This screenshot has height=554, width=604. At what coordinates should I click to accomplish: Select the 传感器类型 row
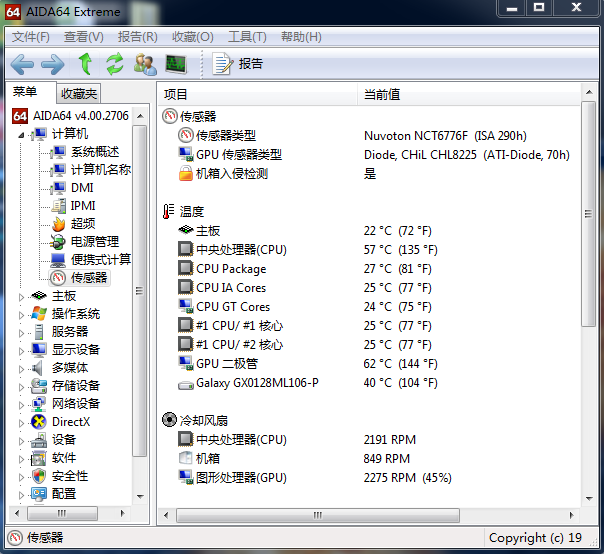369,136
